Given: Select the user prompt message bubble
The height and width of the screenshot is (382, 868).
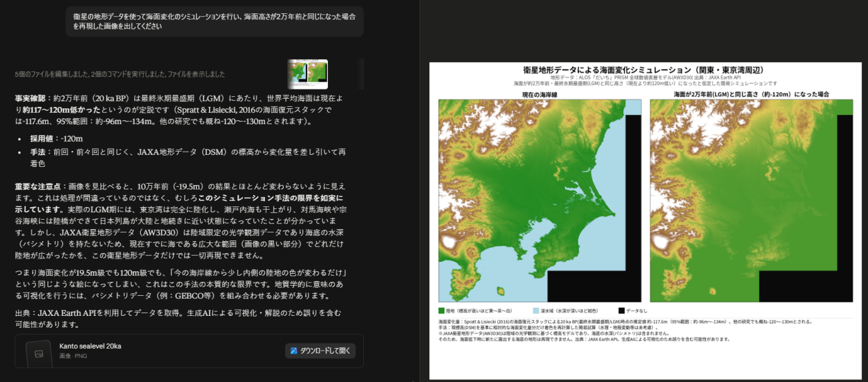Looking at the screenshot, I should (214, 21).
